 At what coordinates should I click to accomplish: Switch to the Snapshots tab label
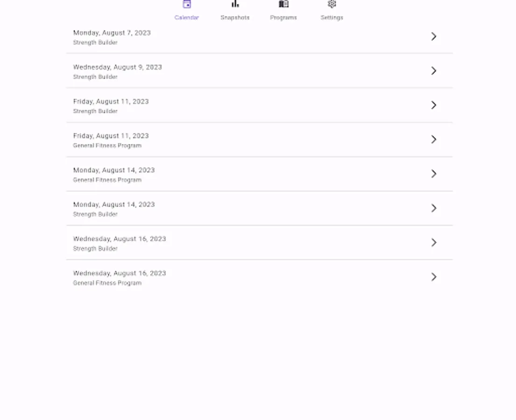[235, 18]
